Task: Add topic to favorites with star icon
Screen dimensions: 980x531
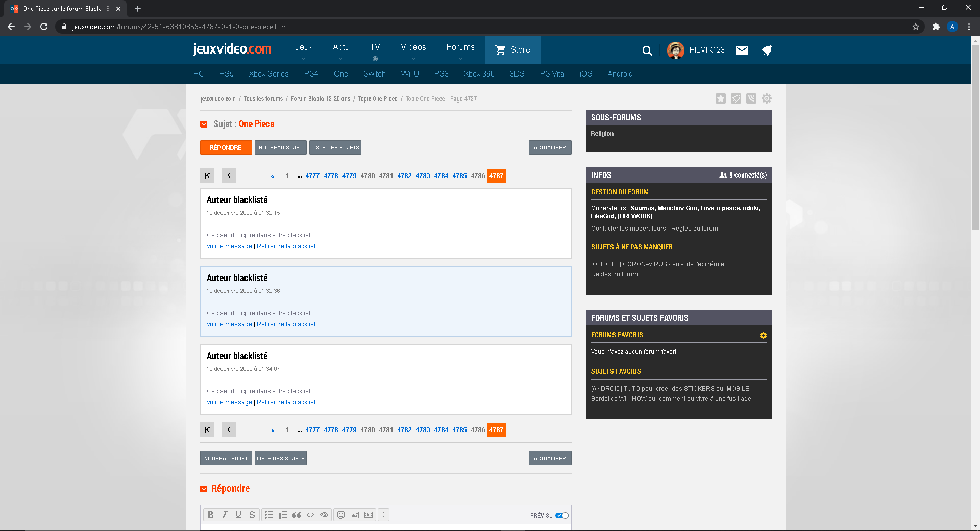Action: (x=721, y=98)
